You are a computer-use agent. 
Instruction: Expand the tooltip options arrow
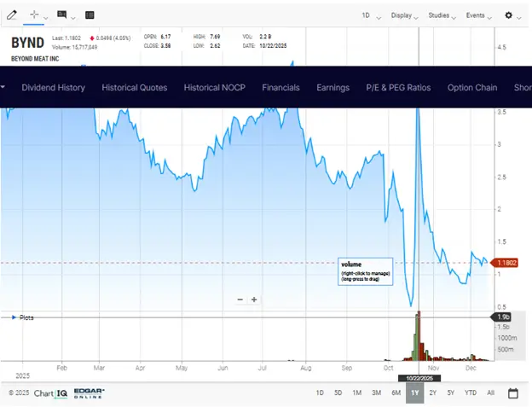[x=73, y=18]
